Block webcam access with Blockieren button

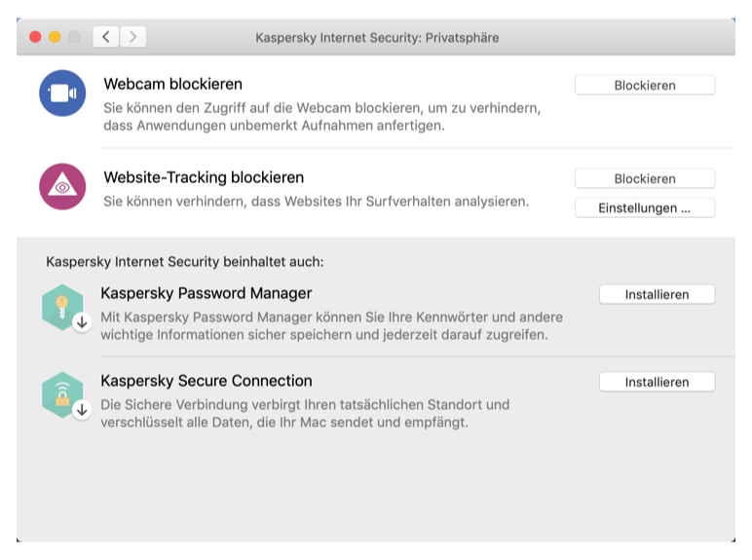644,86
